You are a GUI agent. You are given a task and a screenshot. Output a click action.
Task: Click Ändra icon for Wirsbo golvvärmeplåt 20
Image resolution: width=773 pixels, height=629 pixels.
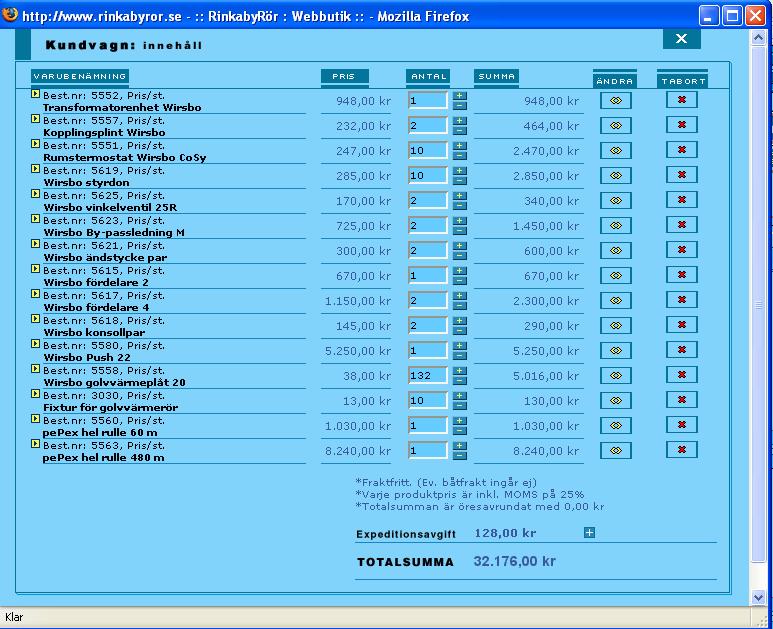click(616, 376)
